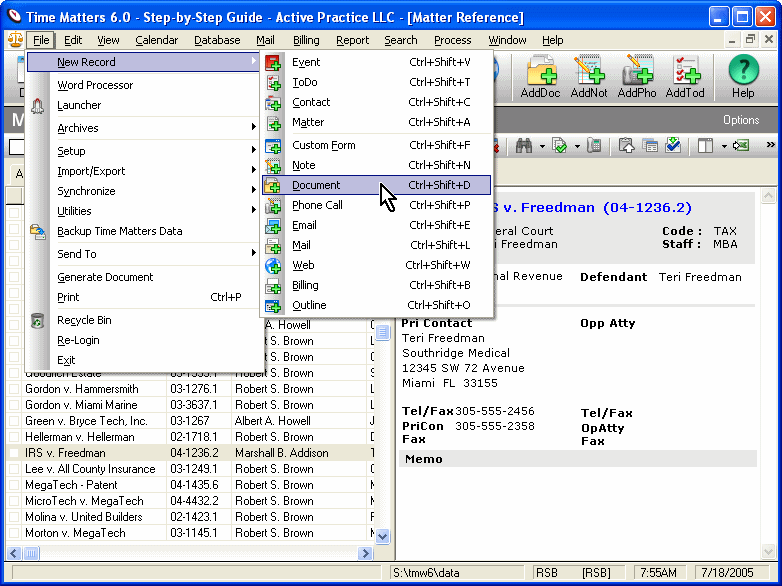Open dropdown arrow beside binoculars icon
The height and width of the screenshot is (586, 782).
(x=542, y=147)
